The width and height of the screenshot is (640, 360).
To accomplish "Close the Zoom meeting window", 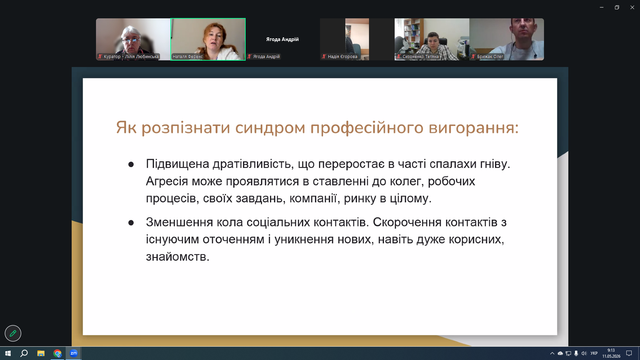I will pyautogui.click(x=632, y=7).
